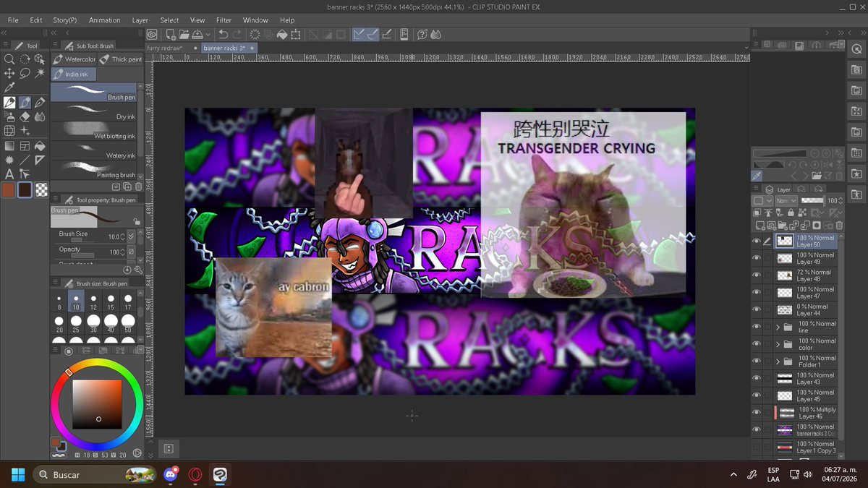
Task: Toggle visibility of Layer 44
Action: (x=757, y=309)
